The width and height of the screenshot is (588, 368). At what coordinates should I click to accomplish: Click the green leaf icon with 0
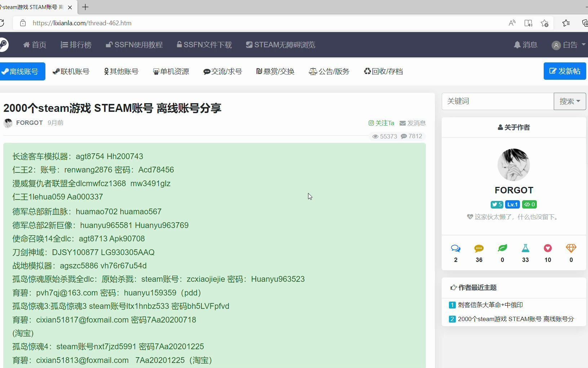point(502,248)
